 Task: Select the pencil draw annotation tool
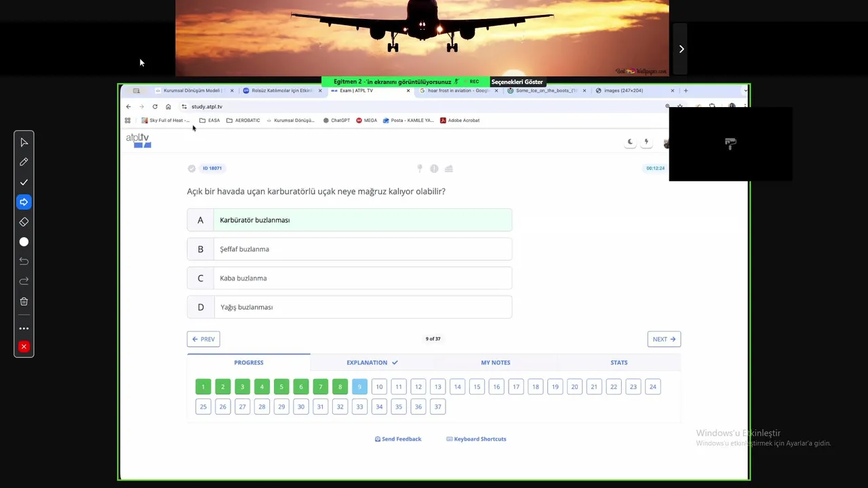(x=24, y=162)
